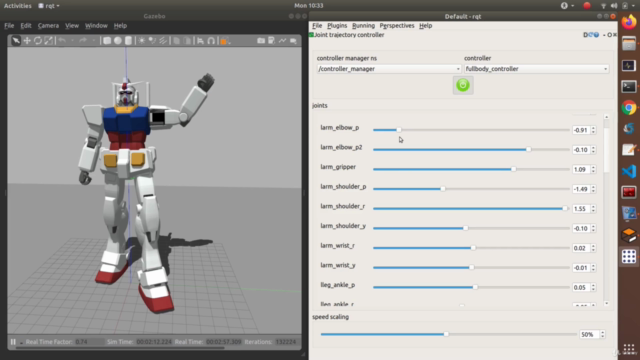Take a screenshot with Gazebo camera icon
The width and height of the screenshot is (640, 360).
(x=261, y=41)
